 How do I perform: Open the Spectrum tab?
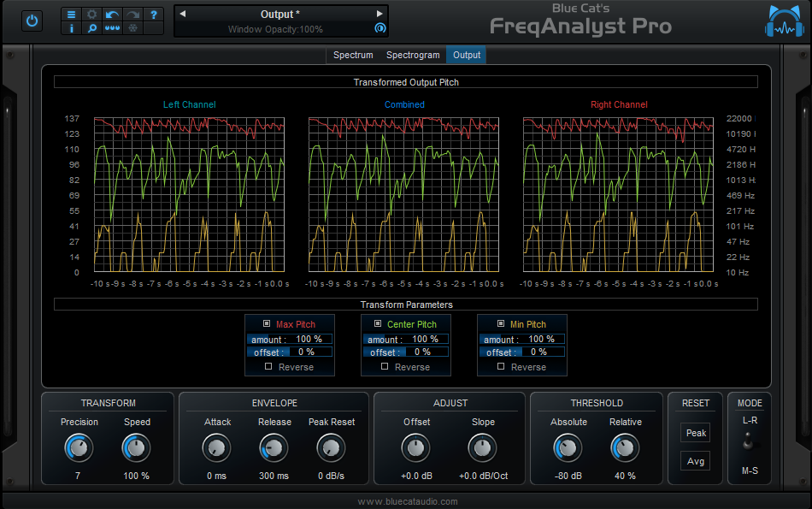click(352, 54)
